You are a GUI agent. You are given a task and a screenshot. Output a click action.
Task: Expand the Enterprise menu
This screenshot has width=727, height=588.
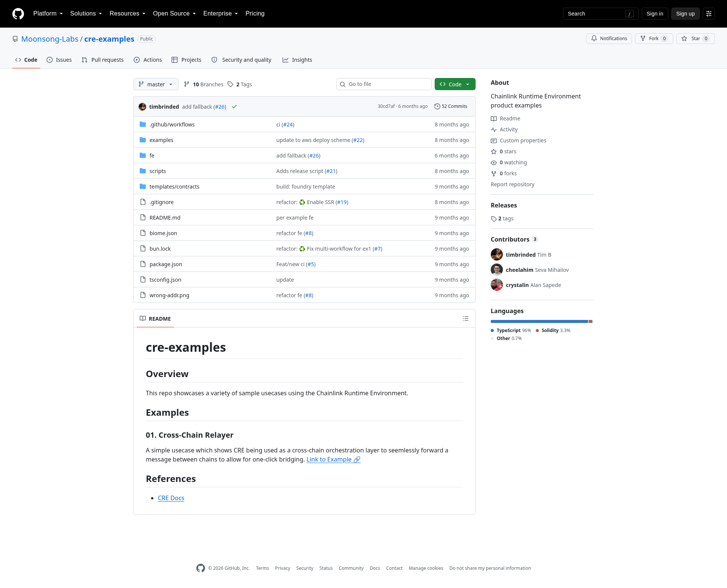[221, 14]
